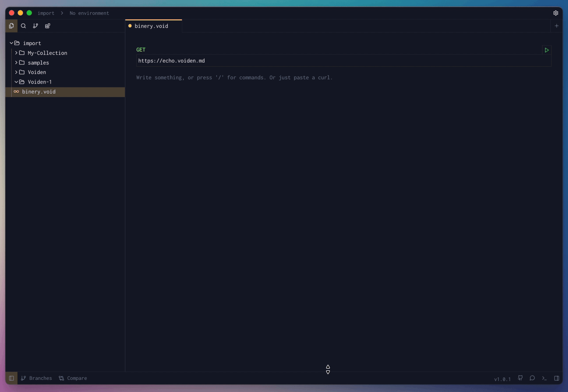Viewport: 568px width, 392px height.
Task: Open settings via the gear icon
Action: (x=556, y=13)
